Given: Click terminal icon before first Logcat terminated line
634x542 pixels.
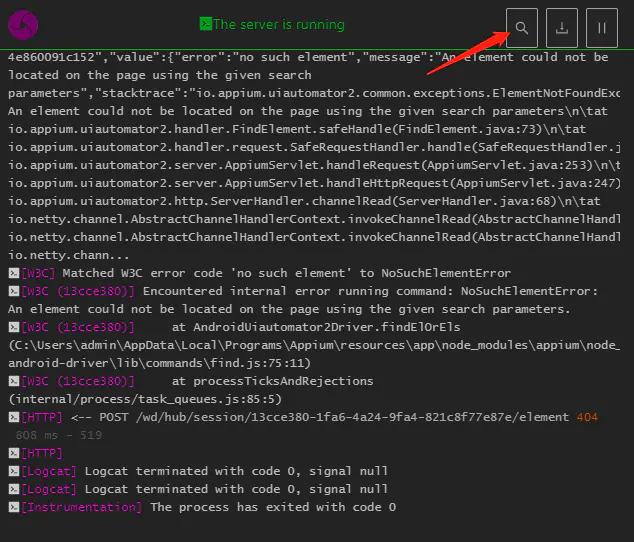Looking at the screenshot, I should pyautogui.click(x=14, y=471).
